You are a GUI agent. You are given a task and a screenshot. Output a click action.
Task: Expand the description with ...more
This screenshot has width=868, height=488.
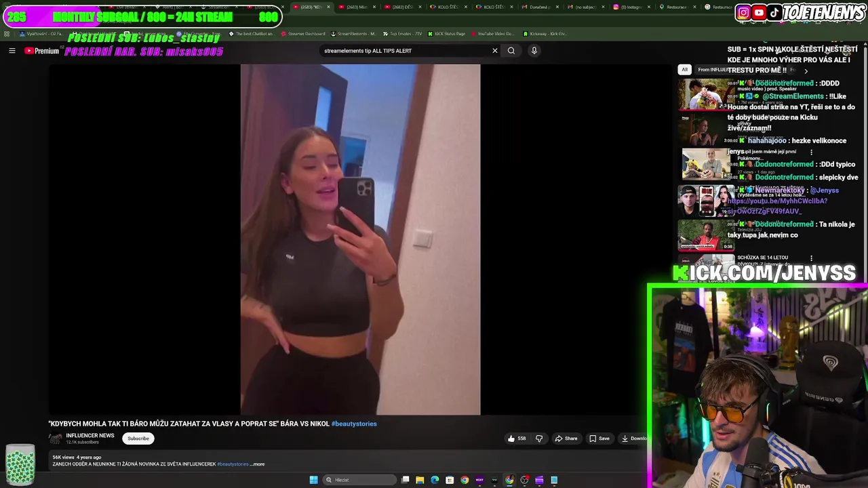(x=258, y=464)
